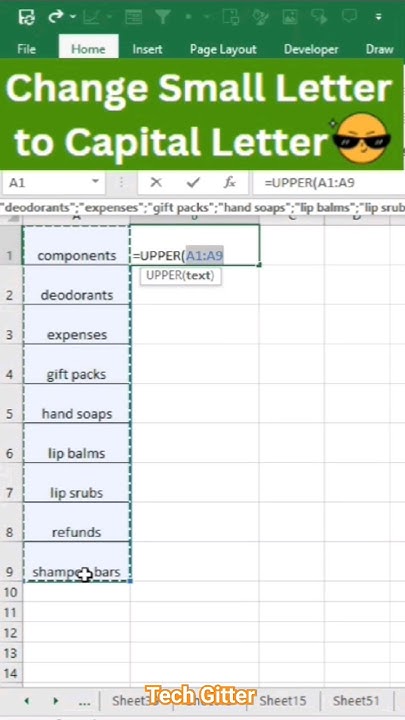Screen dimensions: 405x720
Task: Select the cell with 'refunds'
Action: pos(77,522)
